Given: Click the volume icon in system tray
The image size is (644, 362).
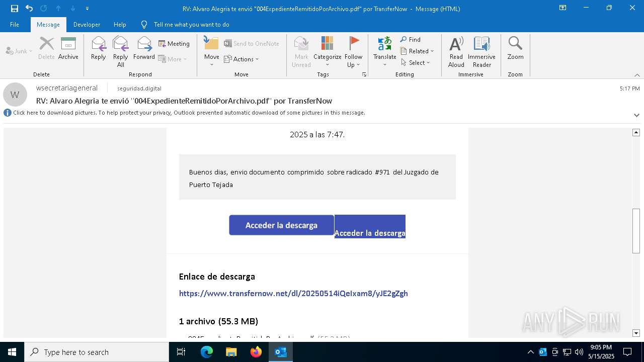Looking at the screenshot, I should (579, 352).
